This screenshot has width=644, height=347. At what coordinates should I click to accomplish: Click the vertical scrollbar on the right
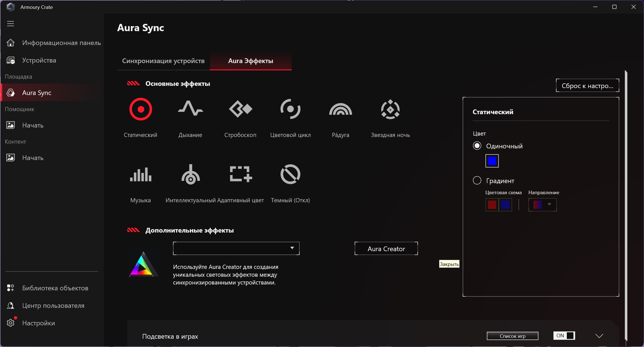(x=626, y=205)
